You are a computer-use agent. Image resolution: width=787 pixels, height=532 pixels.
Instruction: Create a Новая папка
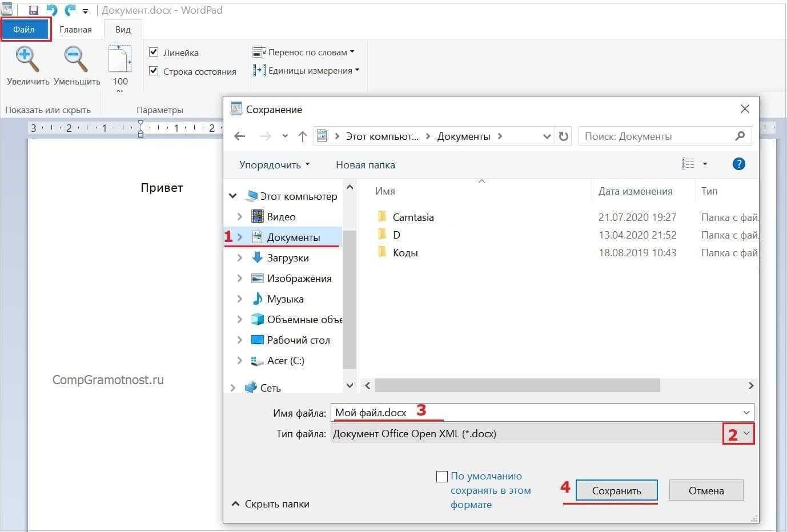365,164
